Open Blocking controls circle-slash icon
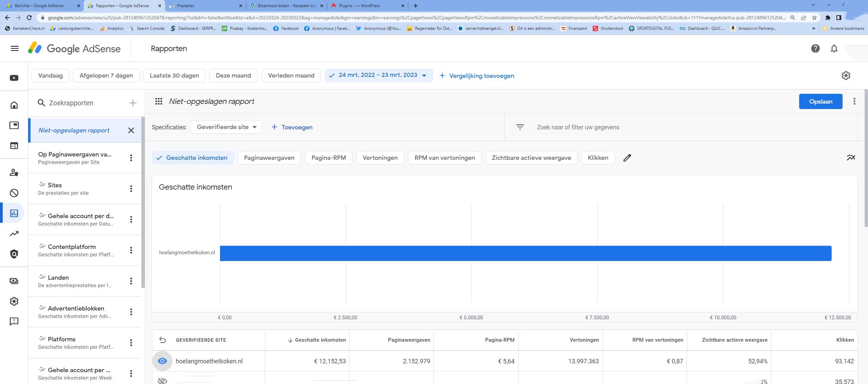The height and width of the screenshot is (384, 868). point(14,193)
